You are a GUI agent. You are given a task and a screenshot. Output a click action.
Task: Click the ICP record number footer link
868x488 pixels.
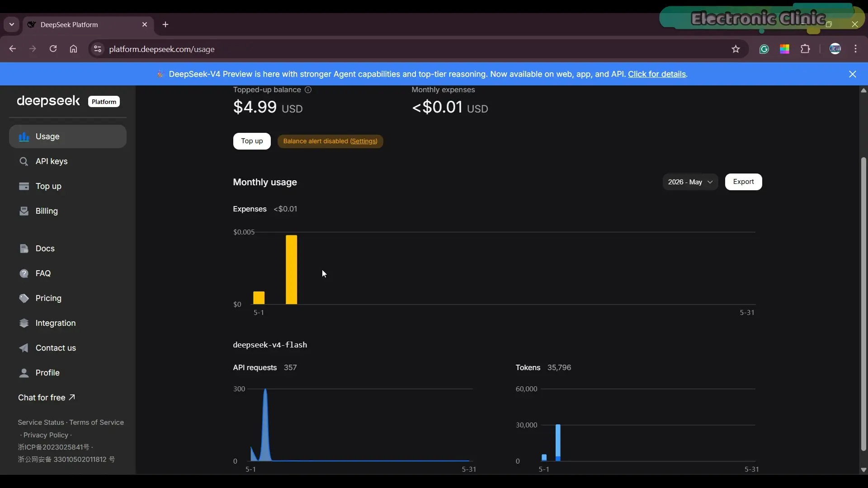point(54,447)
